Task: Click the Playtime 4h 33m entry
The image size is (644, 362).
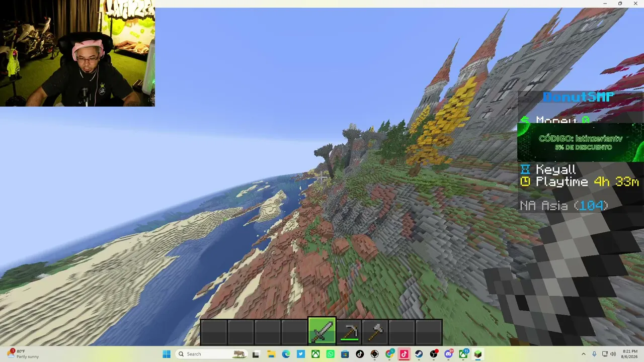Action: [580, 182]
